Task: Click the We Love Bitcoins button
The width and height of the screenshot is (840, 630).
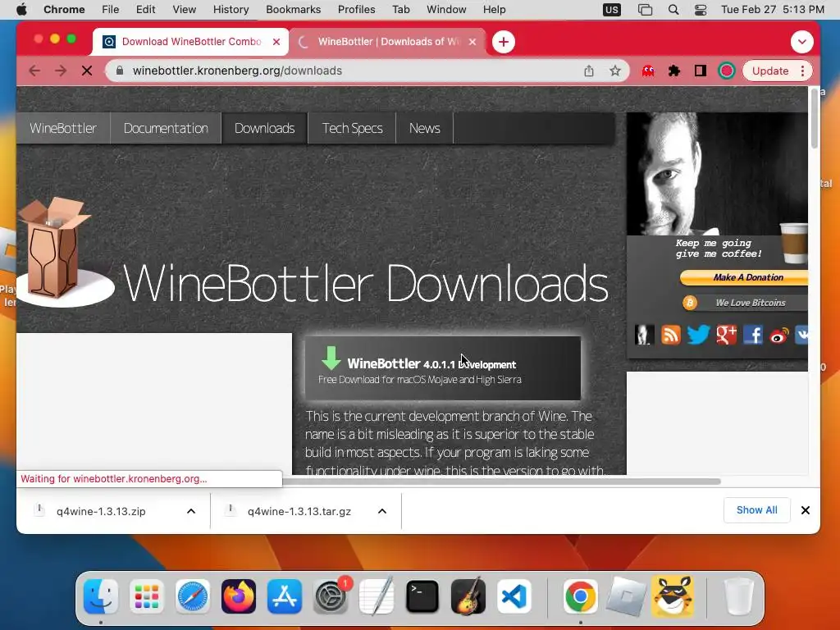Action: [x=745, y=303]
